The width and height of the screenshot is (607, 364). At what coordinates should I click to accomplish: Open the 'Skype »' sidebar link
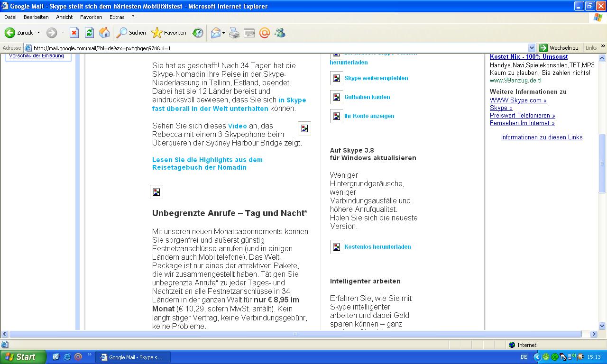click(x=501, y=108)
